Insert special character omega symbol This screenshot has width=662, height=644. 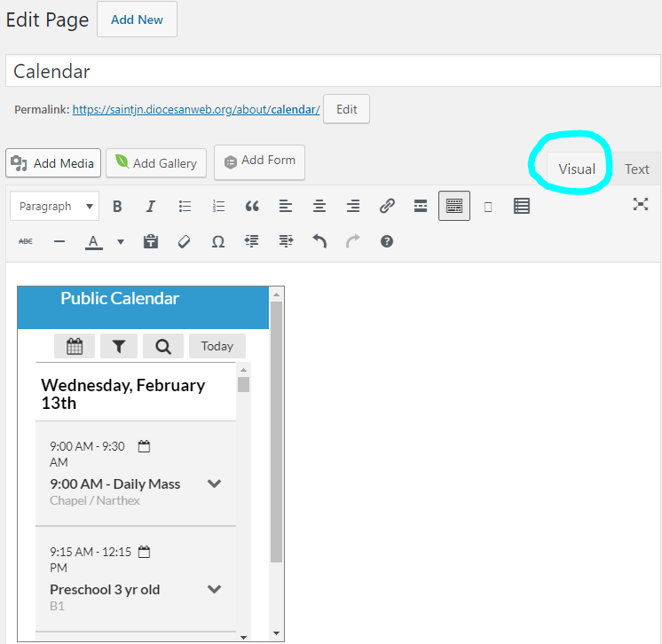[217, 241]
